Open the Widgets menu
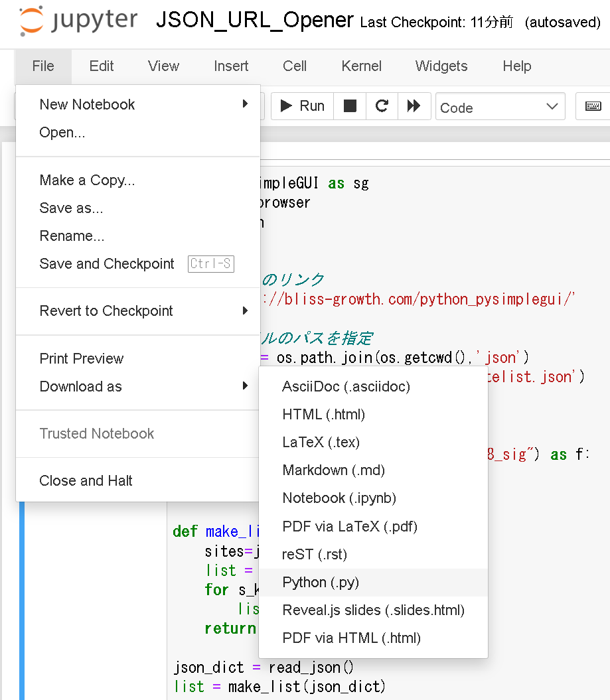The width and height of the screenshot is (610, 700). click(x=441, y=66)
